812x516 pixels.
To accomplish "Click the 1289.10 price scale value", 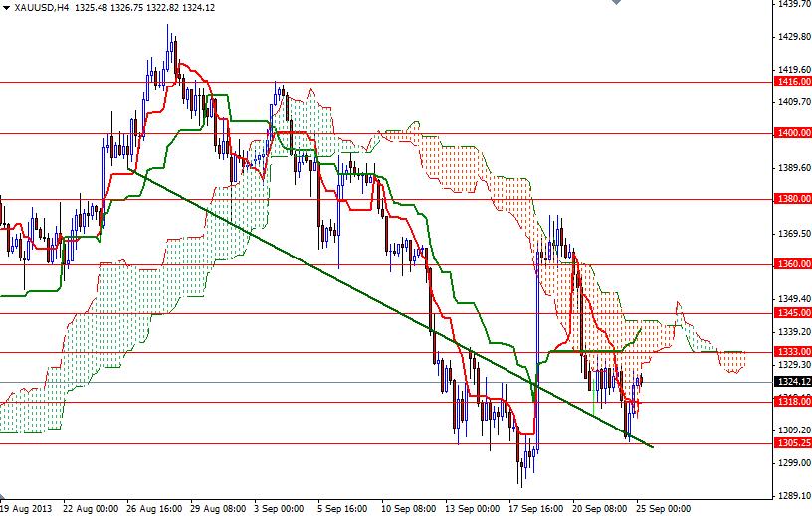I will click(794, 495).
